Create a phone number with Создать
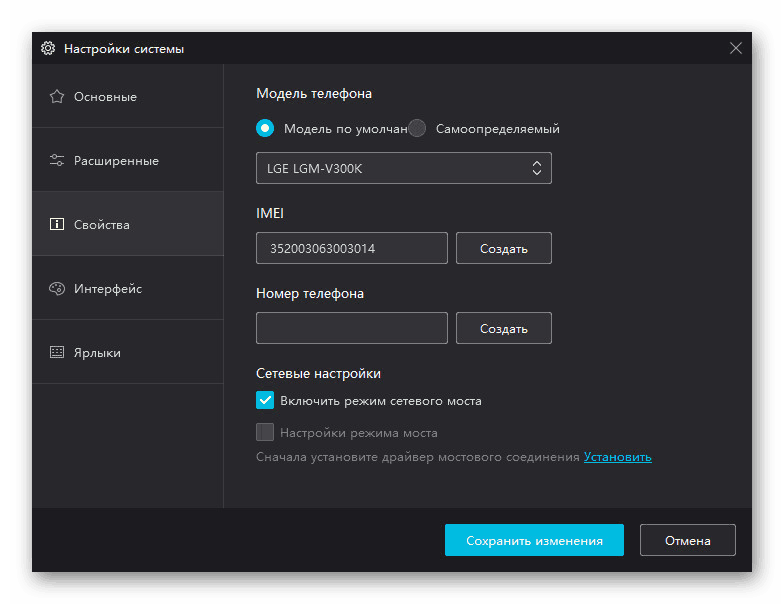 [504, 328]
